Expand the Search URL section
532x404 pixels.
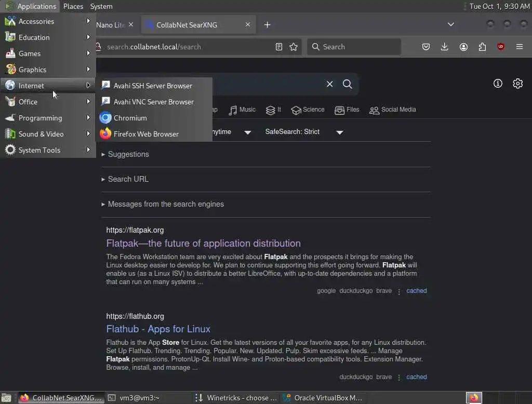pos(125,179)
